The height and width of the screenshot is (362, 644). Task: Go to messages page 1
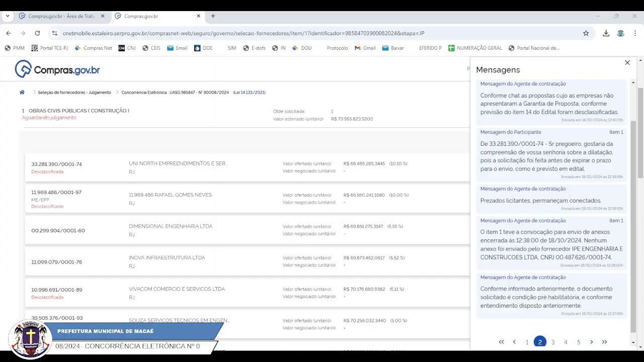[x=527, y=342]
